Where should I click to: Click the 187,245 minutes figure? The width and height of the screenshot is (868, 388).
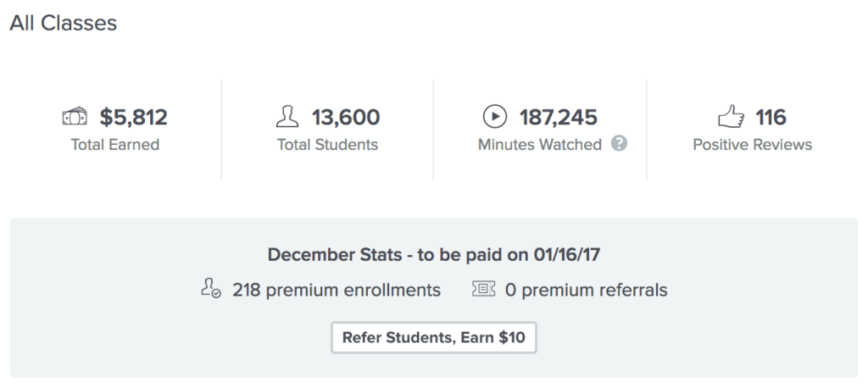coord(559,117)
